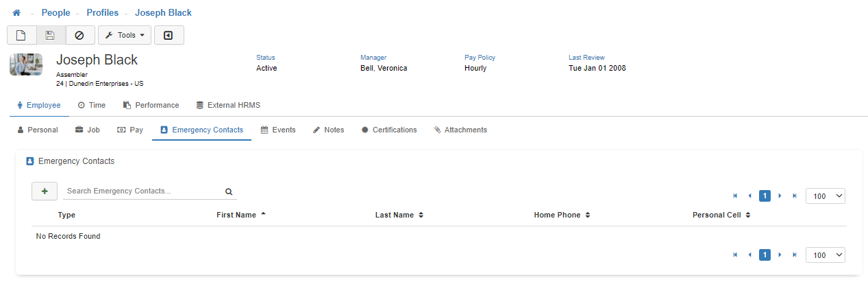Viewport: 868px width, 282px height.
Task: Click the cancel circle-slash icon button
Action: tap(79, 35)
